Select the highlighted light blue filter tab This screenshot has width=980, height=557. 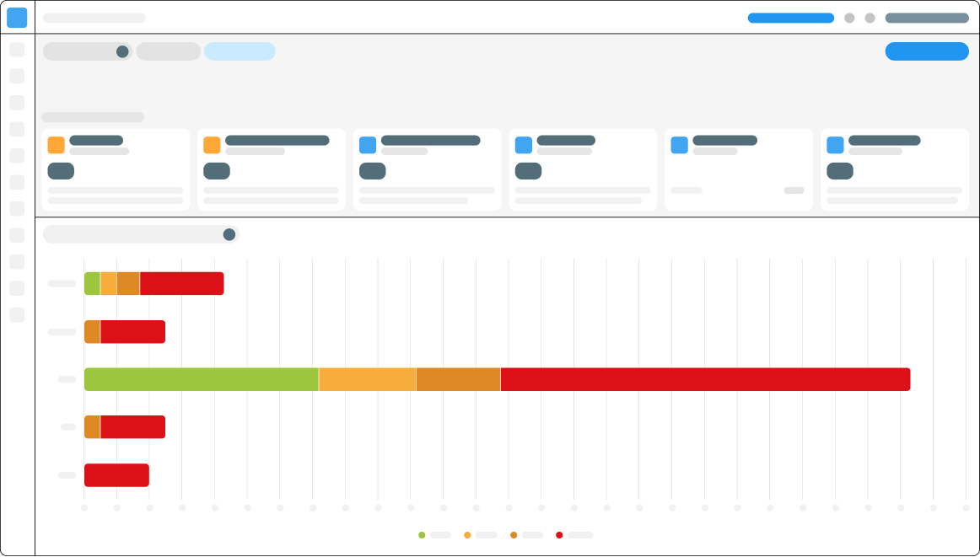click(240, 51)
